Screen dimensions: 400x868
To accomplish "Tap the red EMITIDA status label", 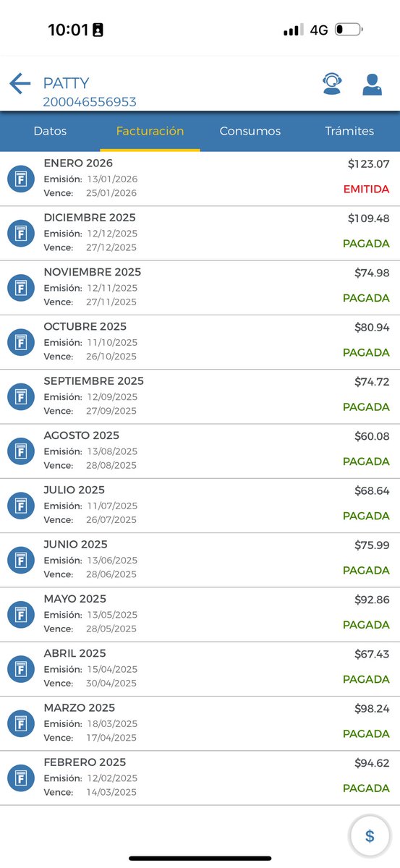I will tap(366, 190).
